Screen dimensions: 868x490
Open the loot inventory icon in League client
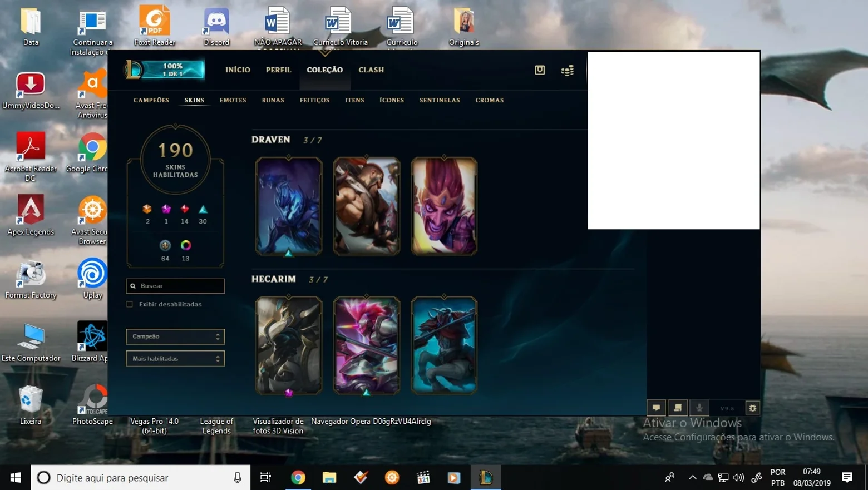540,70
